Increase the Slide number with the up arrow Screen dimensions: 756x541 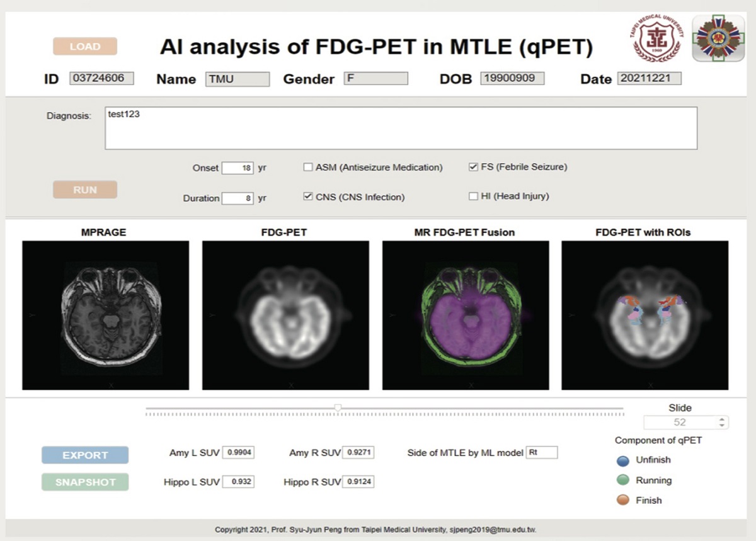coord(722,419)
